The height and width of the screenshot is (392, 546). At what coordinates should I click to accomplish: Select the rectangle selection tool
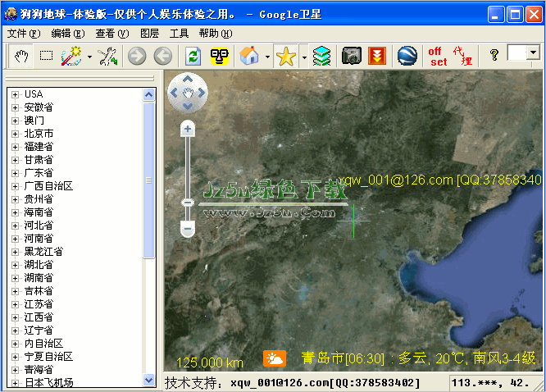pos(46,56)
